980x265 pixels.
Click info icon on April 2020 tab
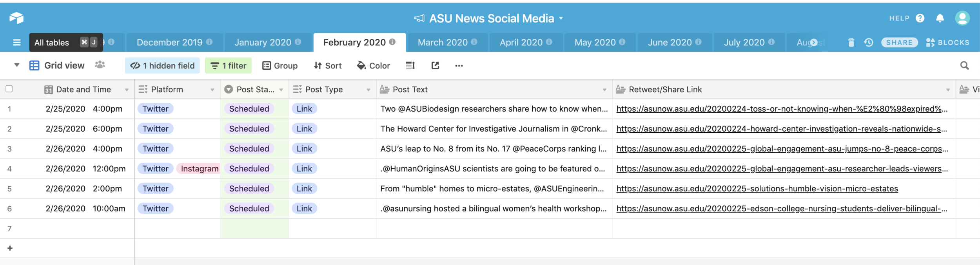pyautogui.click(x=549, y=42)
